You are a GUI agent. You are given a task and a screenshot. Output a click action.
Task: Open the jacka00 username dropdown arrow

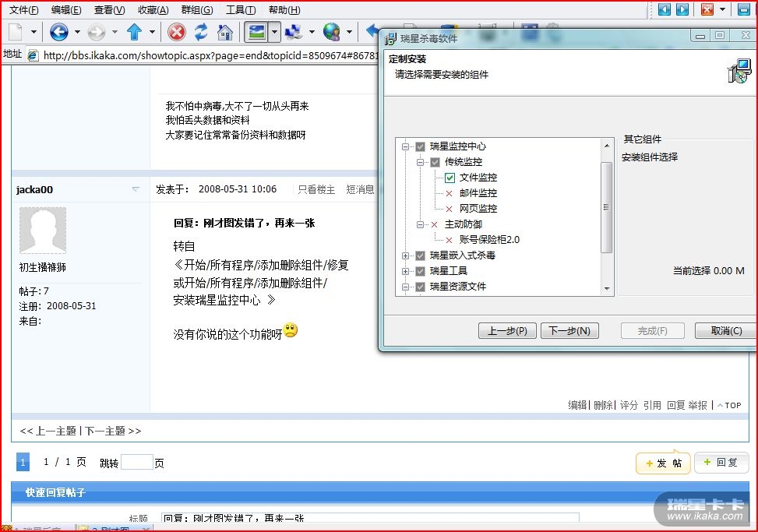pyautogui.click(x=136, y=189)
